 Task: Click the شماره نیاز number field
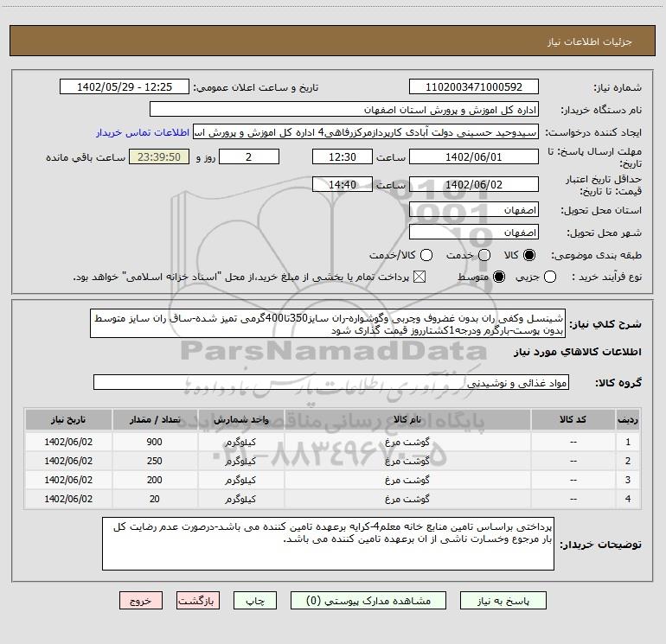pyautogui.click(x=473, y=87)
